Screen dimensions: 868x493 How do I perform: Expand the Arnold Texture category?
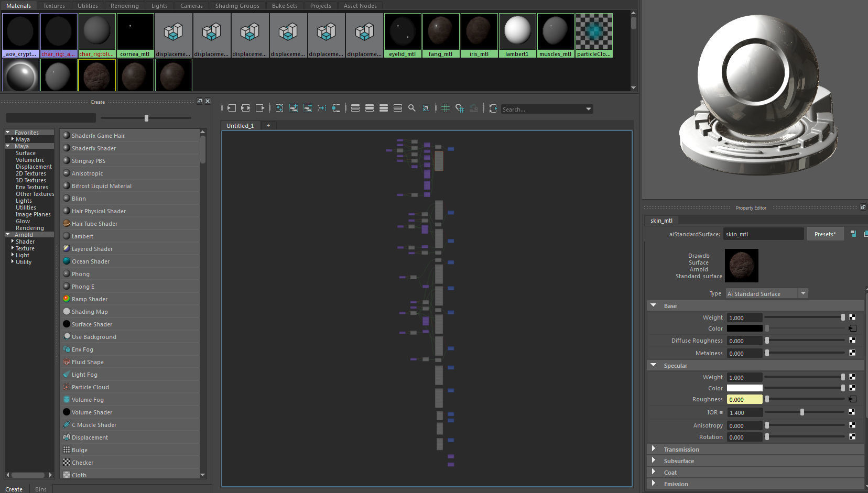click(x=13, y=248)
